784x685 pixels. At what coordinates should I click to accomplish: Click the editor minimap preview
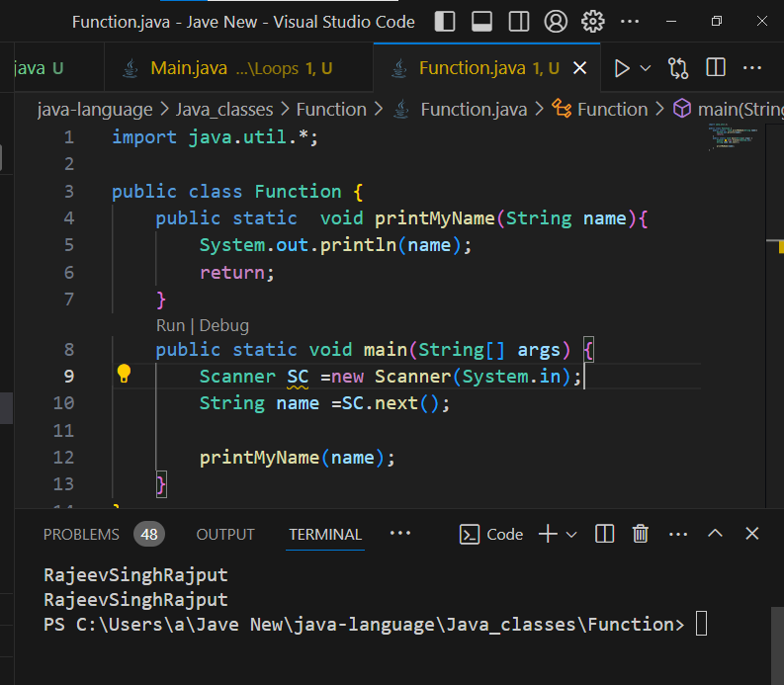(733, 137)
